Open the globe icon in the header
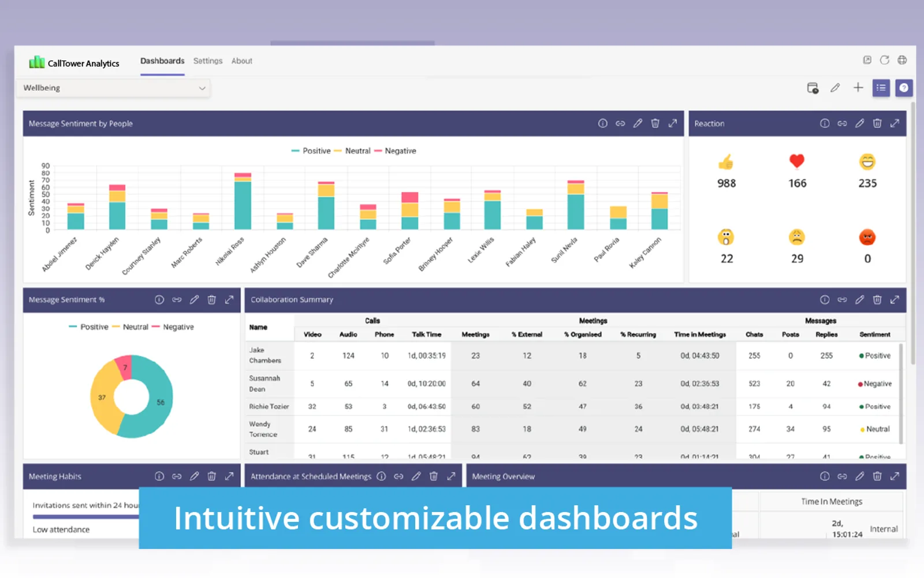This screenshot has height=578, width=924. coord(902,60)
